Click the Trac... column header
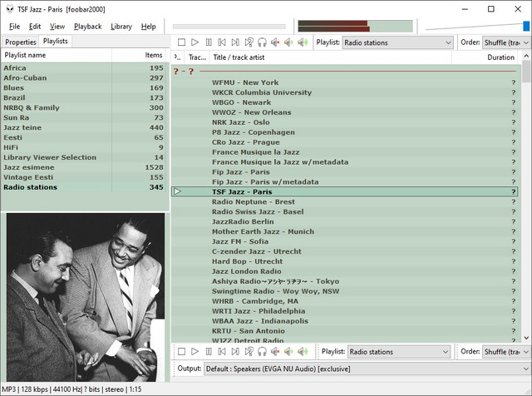The width and height of the screenshot is (532, 396). (197, 57)
